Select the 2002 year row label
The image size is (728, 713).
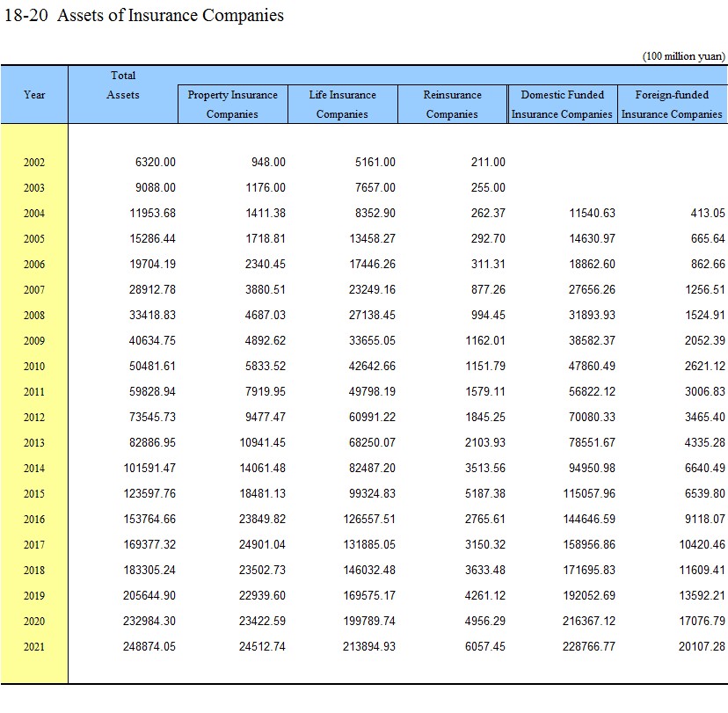pyautogui.click(x=34, y=163)
